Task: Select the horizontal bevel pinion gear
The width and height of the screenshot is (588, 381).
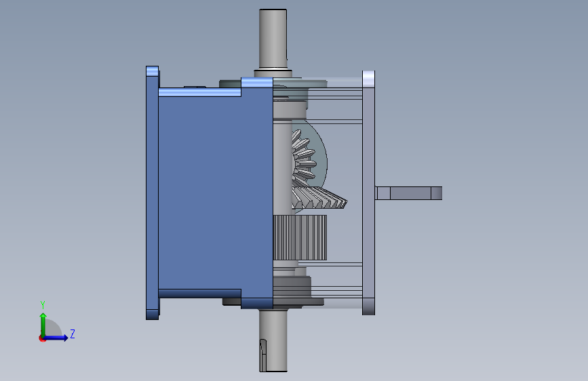Action: 319,198
